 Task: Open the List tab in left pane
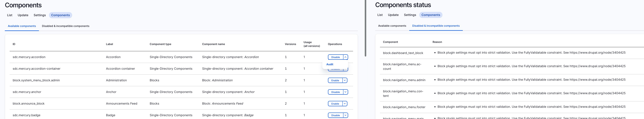coord(10,15)
